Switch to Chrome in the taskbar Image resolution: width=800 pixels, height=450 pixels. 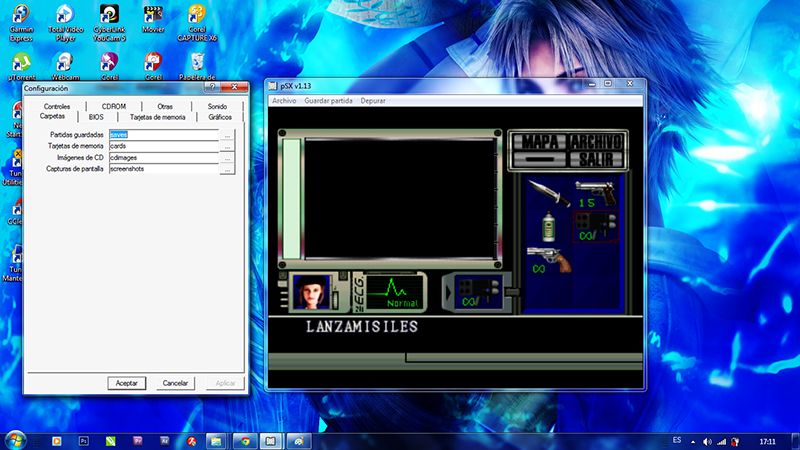[245, 441]
